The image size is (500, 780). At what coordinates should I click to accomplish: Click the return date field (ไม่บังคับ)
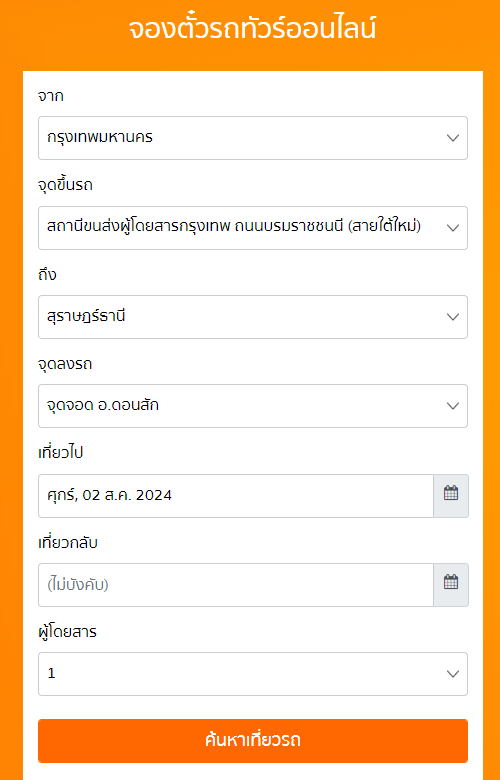pos(236,585)
